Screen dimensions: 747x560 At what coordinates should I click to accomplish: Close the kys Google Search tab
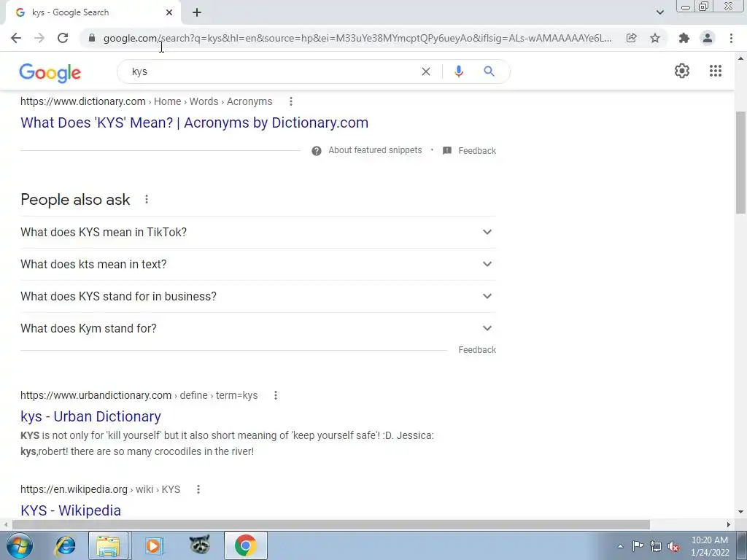(169, 12)
